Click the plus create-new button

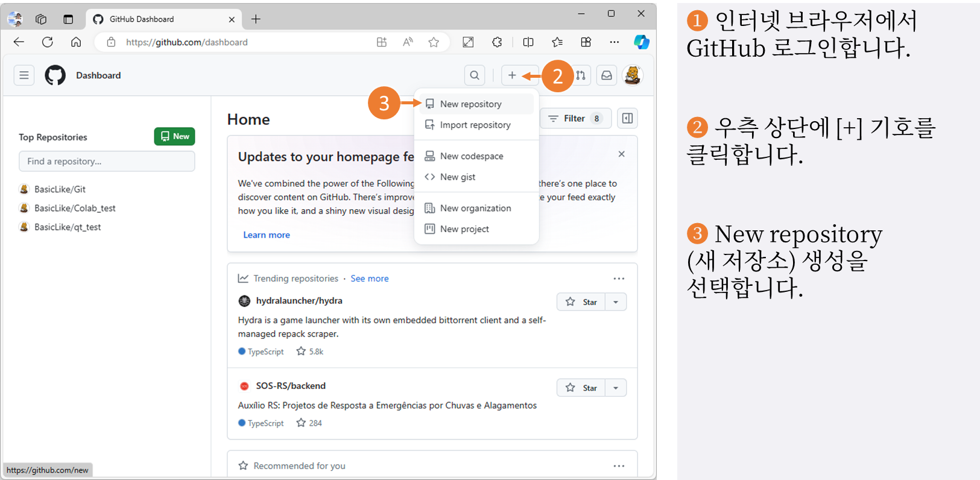tap(512, 75)
